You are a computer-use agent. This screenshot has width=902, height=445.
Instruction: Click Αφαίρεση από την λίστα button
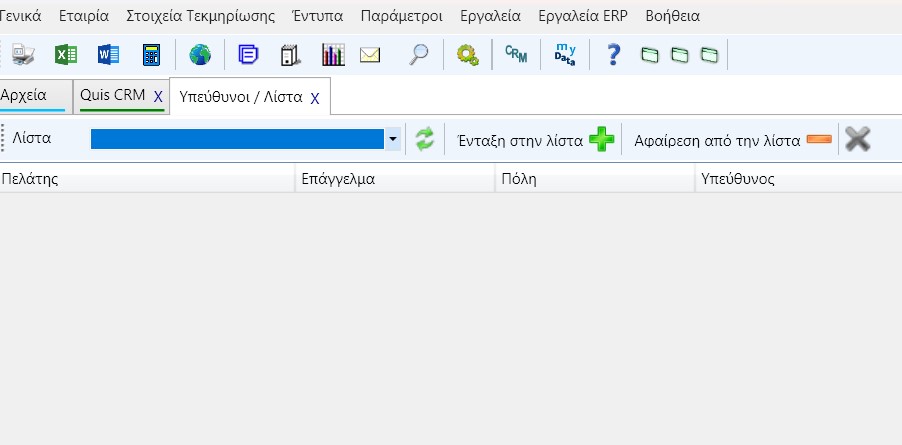pyautogui.click(x=733, y=140)
